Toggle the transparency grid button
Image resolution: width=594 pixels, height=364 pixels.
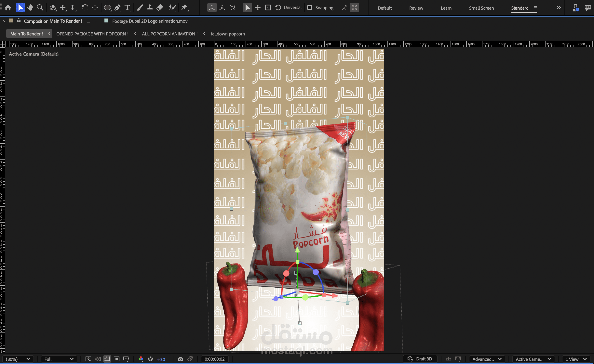[x=98, y=359]
